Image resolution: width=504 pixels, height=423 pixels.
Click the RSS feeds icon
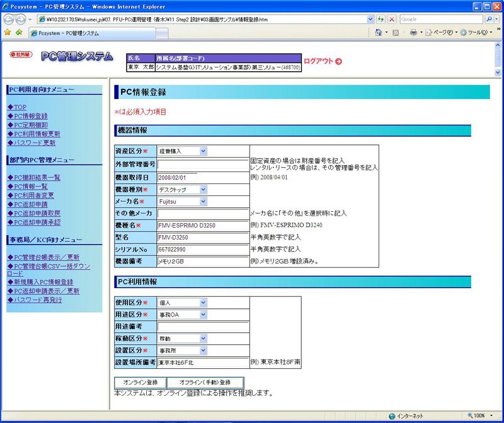396,33
